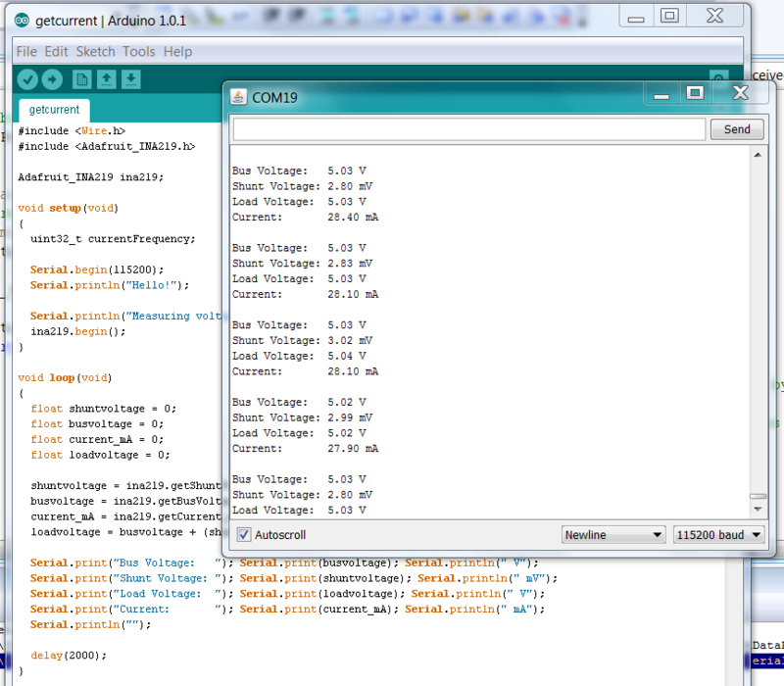Open the File menu

point(26,52)
